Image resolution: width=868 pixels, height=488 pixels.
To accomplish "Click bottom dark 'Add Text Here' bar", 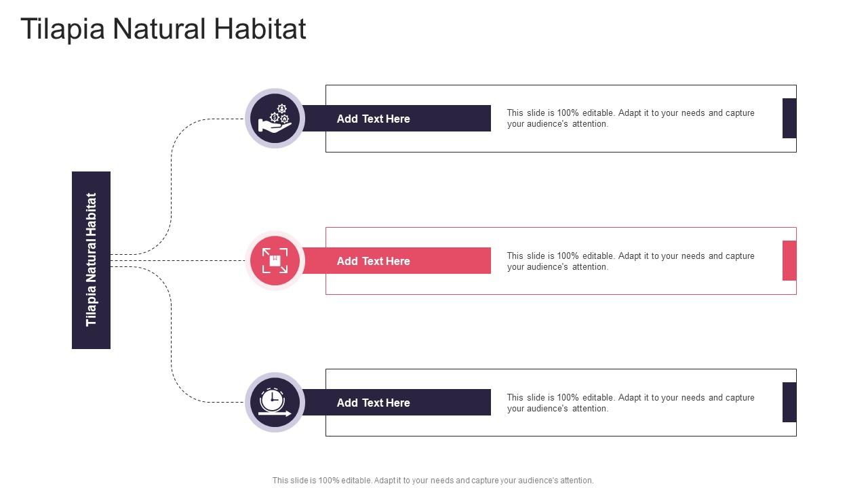I will 396,403.
